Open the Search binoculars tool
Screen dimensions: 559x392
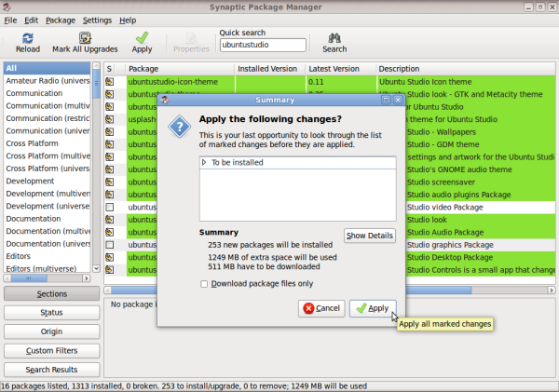coord(334,38)
